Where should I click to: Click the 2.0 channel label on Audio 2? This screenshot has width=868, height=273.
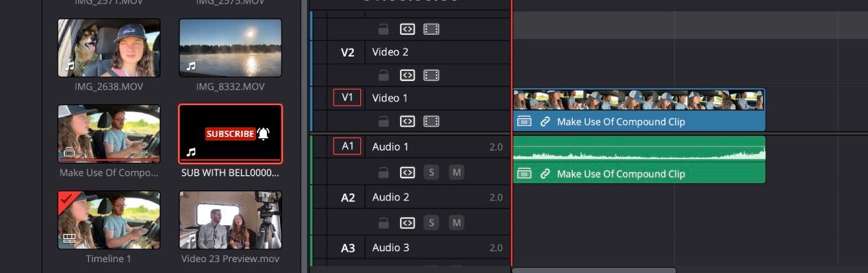(x=495, y=197)
